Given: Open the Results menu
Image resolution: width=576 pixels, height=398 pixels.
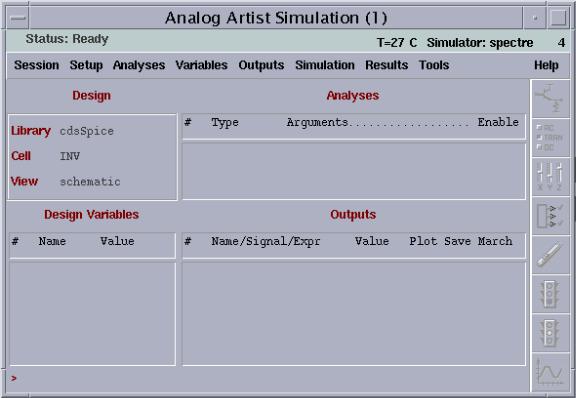Looking at the screenshot, I should [x=386, y=65].
